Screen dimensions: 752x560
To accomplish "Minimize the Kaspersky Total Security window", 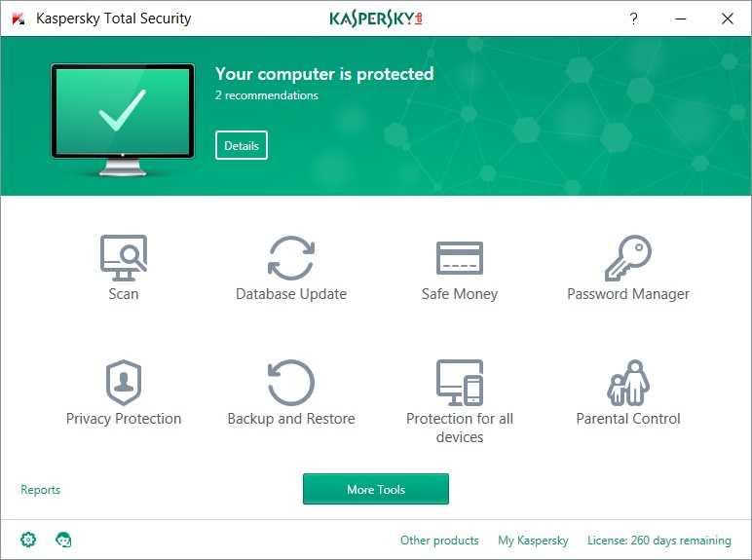I will click(x=679, y=19).
